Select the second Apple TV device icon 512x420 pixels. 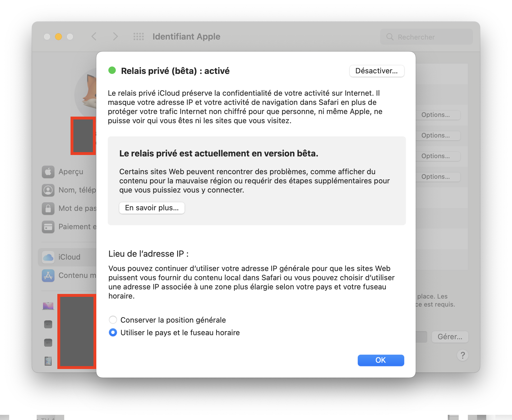[48, 343]
